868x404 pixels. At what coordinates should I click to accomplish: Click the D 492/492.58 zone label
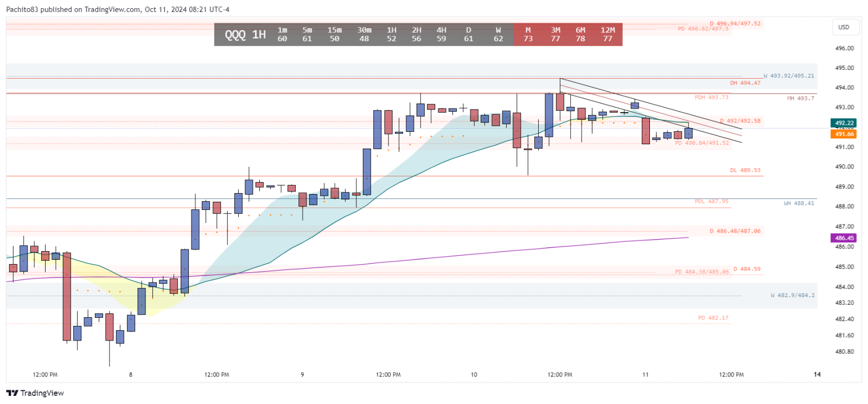[740, 121]
